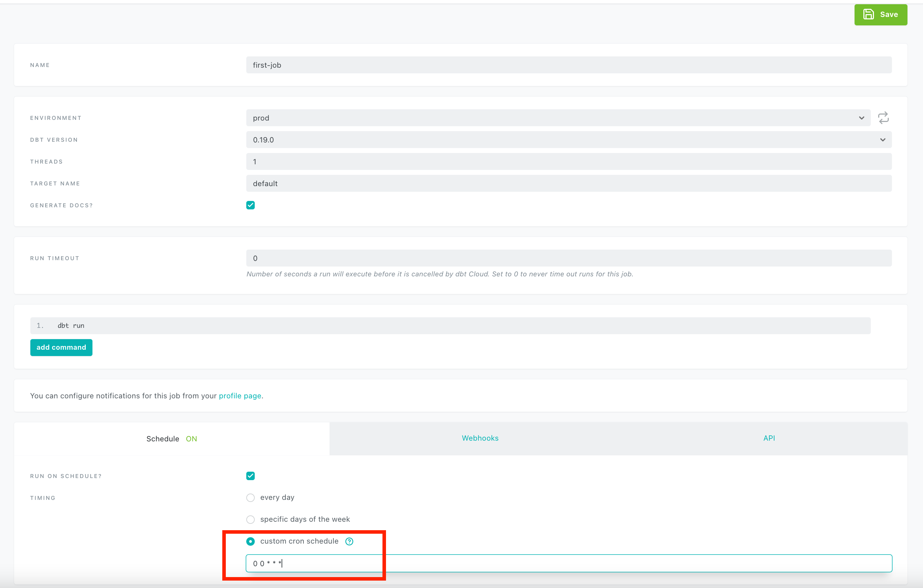923x588 pixels.
Task: Click the cron schedule help question icon
Action: pos(349,541)
